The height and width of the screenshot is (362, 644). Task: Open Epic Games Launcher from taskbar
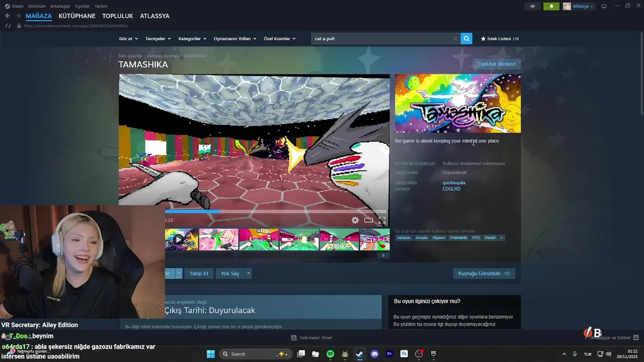[433, 354]
